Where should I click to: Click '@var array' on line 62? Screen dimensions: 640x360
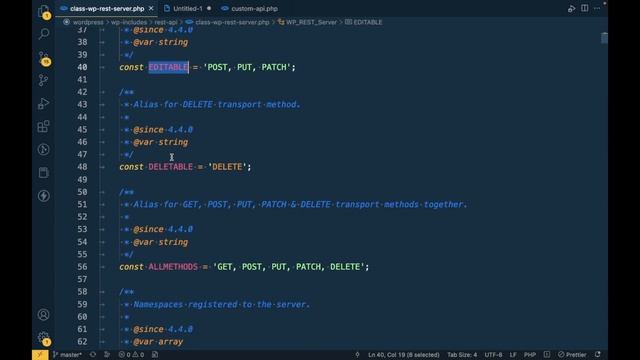click(158, 342)
